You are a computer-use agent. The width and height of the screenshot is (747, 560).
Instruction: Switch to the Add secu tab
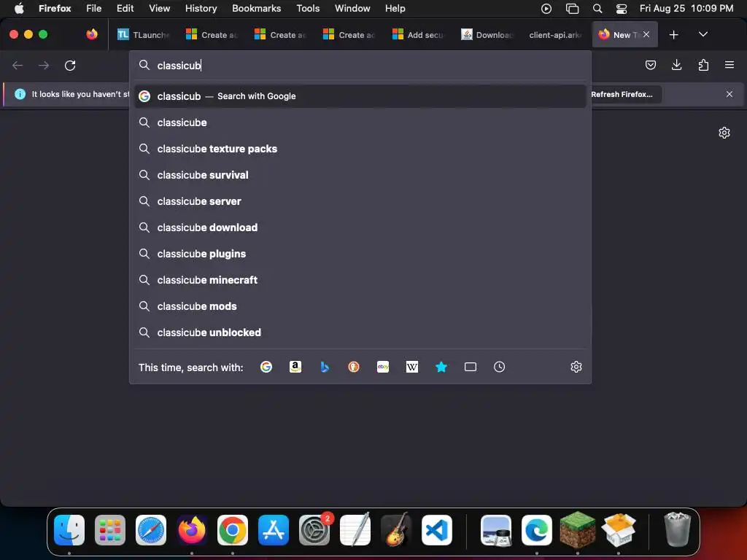tap(418, 35)
